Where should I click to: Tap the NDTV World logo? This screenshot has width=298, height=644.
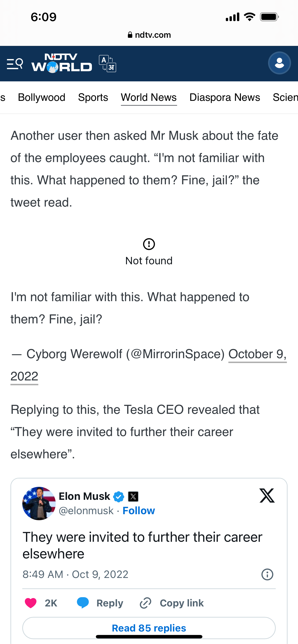[62, 64]
